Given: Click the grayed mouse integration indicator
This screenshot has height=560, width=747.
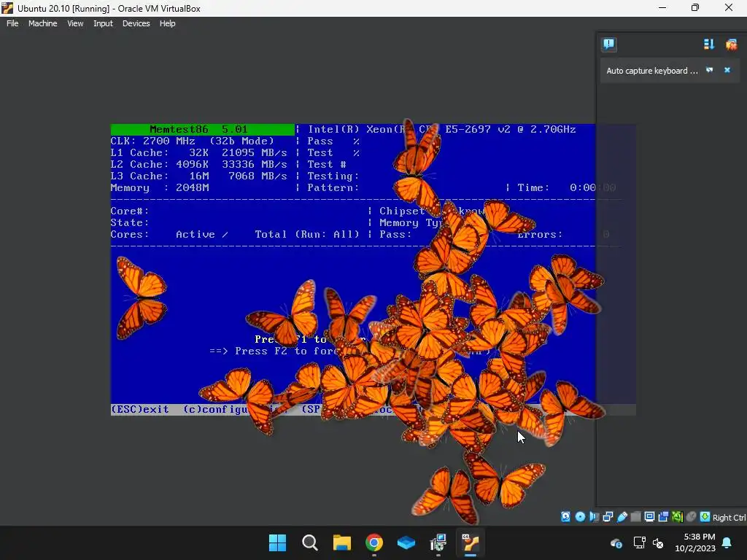Looking at the screenshot, I should click(692, 517).
